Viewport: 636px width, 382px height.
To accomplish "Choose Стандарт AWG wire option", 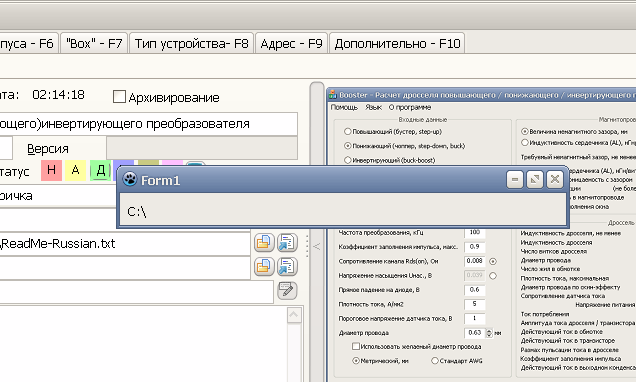I will 435,361.
